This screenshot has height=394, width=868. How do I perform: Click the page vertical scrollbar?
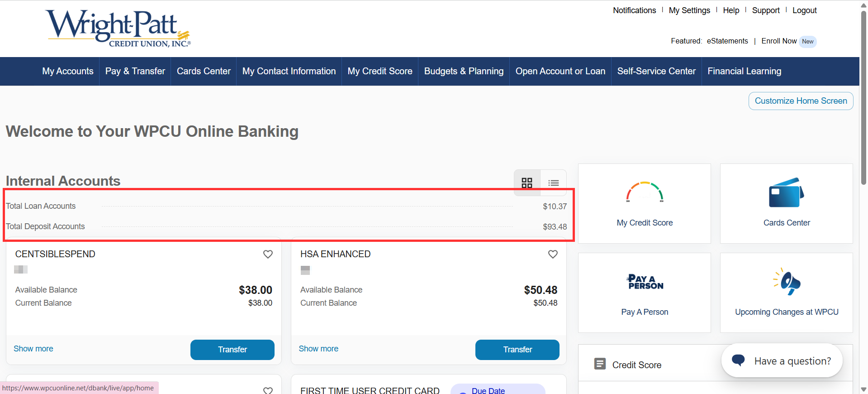(x=863, y=100)
